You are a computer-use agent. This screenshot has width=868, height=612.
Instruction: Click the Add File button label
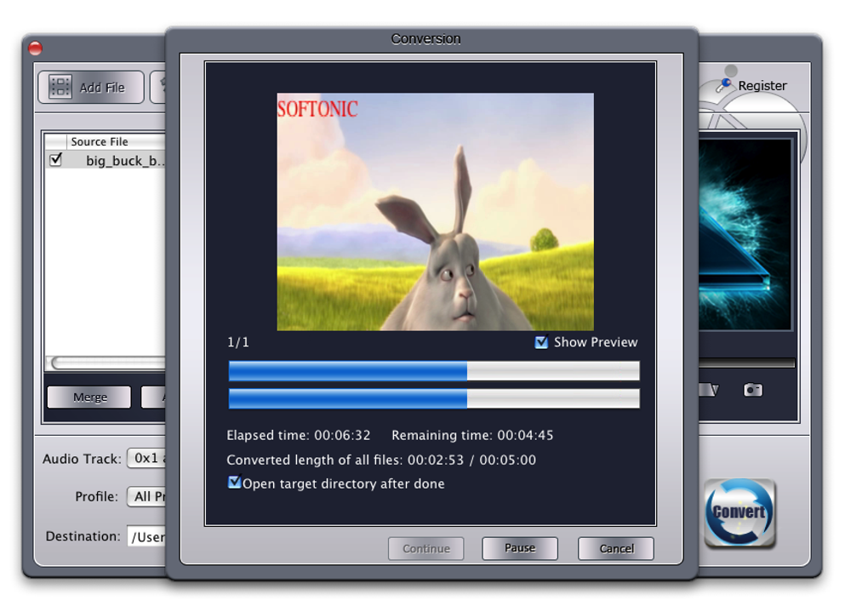pos(102,88)
